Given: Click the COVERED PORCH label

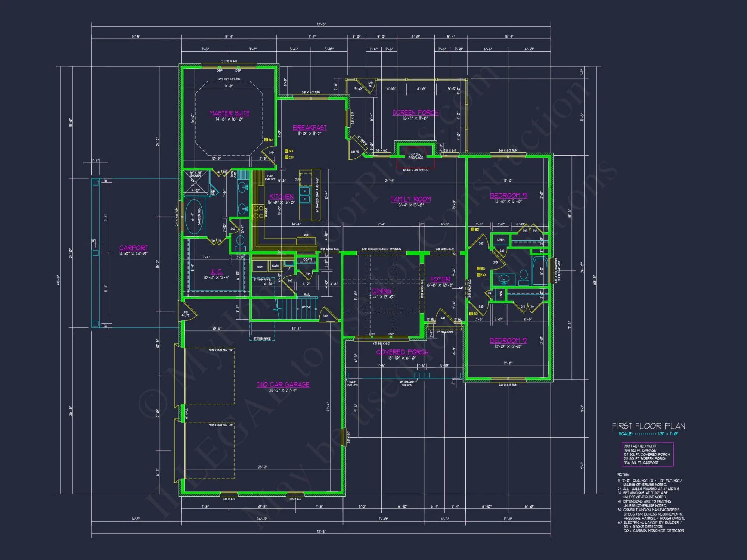Looking at the screenshot, I should (x=402, y=352).
